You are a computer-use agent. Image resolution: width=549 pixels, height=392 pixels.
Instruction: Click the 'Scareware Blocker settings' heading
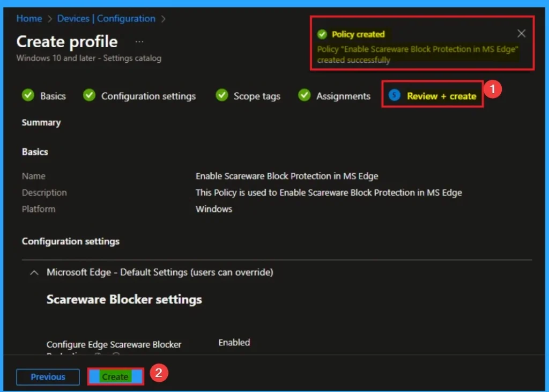coord(124,300)
